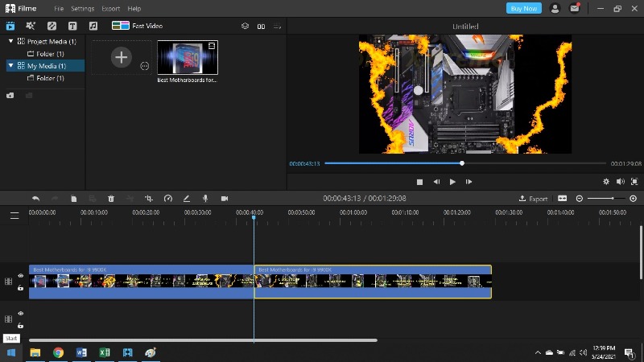Click the add new folder icon
Screen dimensions: 644x362
pyautogui.click(x=10, y=96)
